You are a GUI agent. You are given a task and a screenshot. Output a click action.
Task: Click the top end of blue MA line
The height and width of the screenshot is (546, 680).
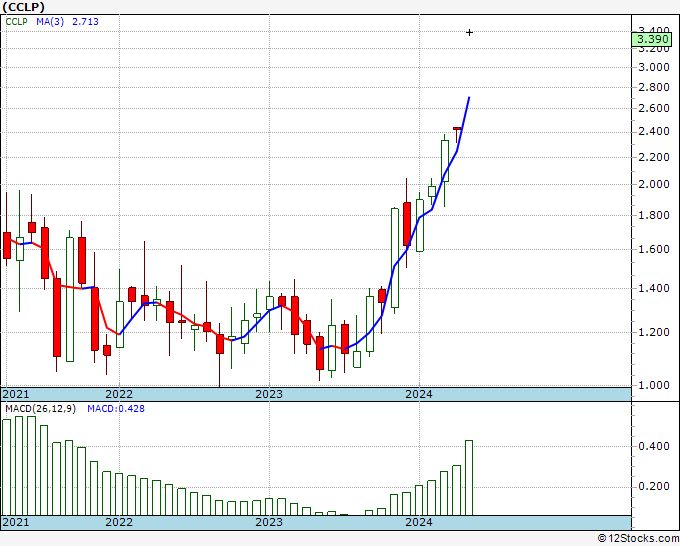tap(469, 98)
